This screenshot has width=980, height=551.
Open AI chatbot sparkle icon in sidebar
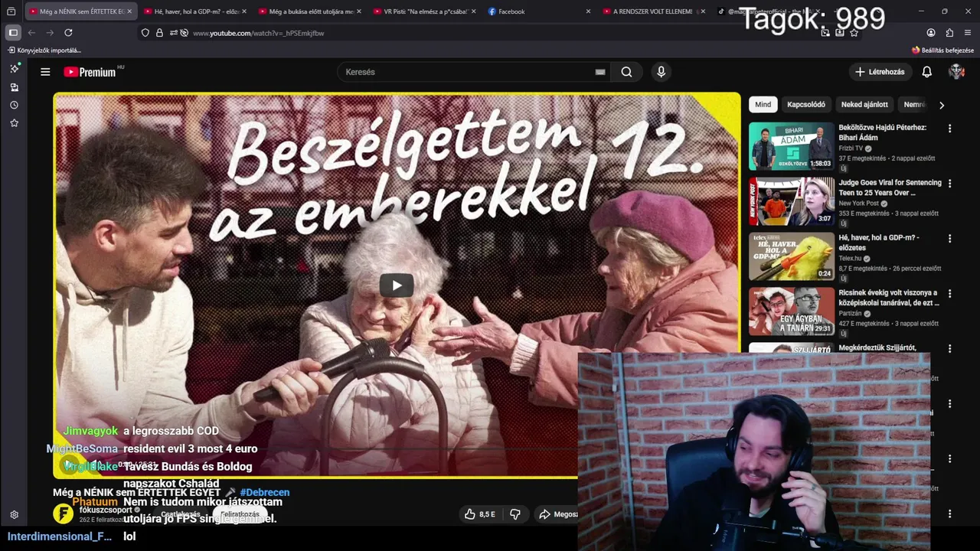(14, 68)
